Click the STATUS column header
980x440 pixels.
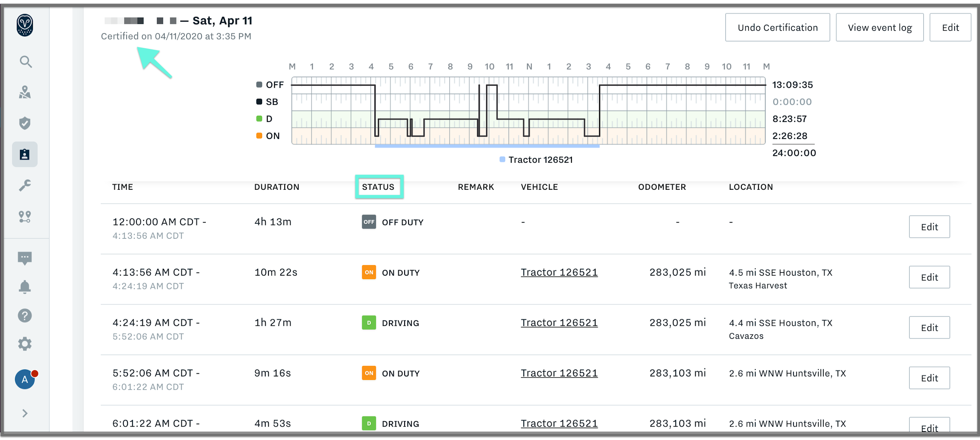pos(378,187)
